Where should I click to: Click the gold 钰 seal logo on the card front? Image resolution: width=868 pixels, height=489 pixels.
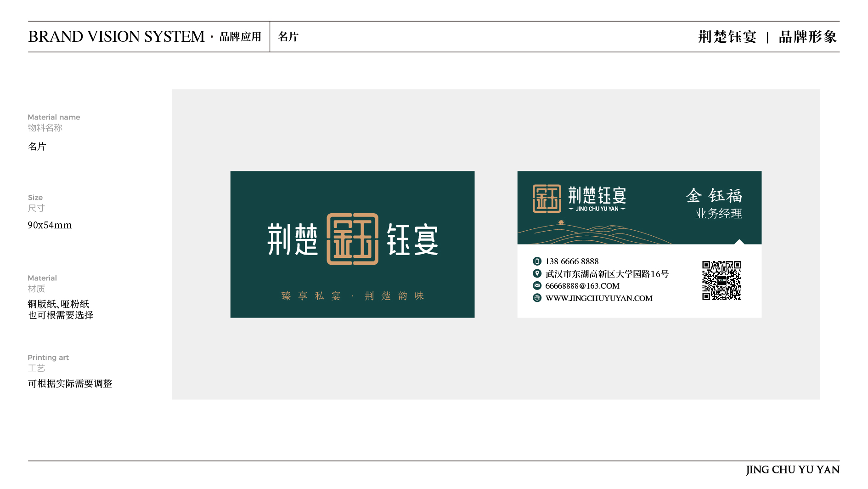coord(352,239)
